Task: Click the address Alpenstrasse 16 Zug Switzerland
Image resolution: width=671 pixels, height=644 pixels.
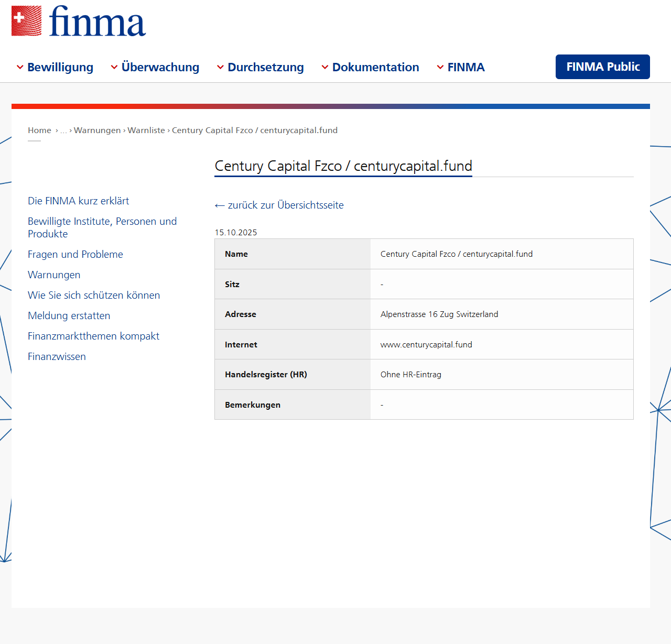Action: (439, 314)
